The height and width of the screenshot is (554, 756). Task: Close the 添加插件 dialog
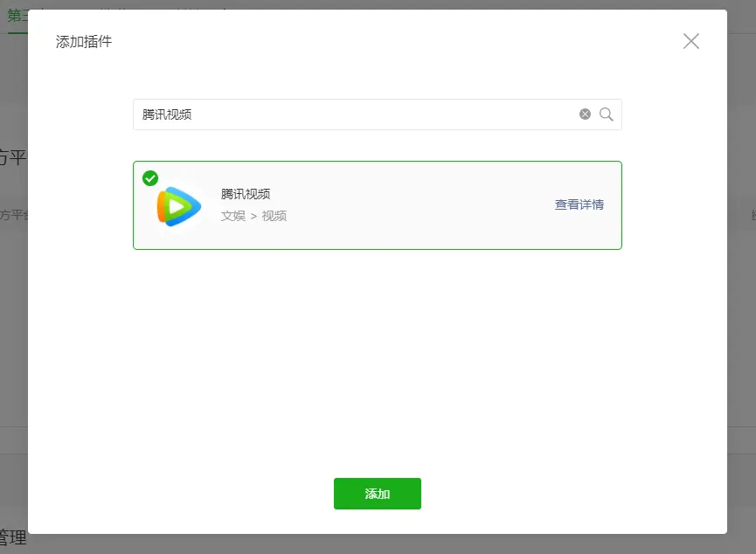coord(691,41)
